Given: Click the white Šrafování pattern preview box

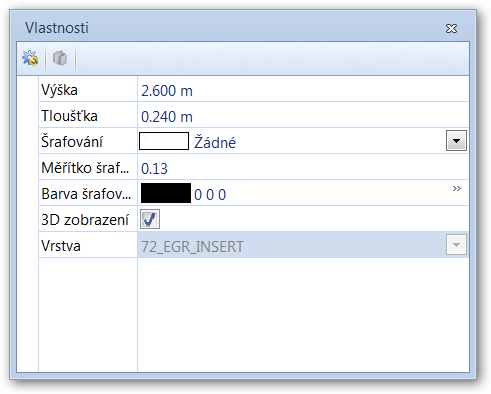Looking at the screenshot, I should click(x=164, y=141).
